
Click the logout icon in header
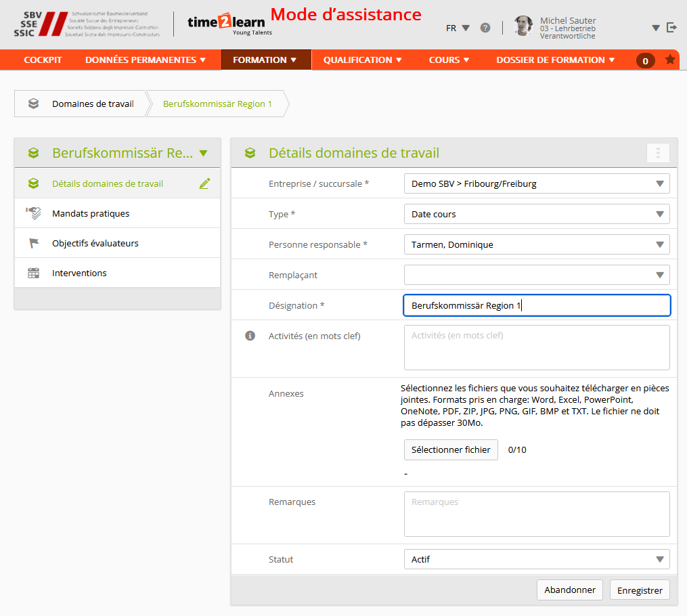tap(671, 27)
